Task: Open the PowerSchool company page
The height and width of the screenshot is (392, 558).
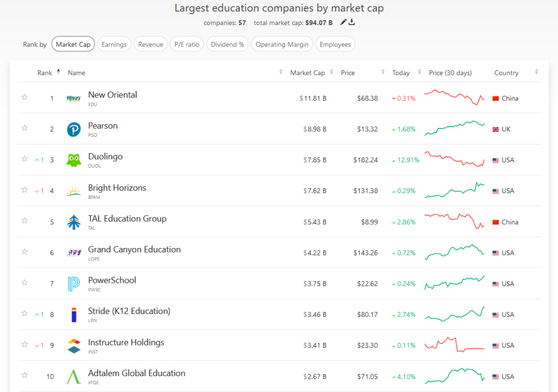Action: click(x=112, y=280)
